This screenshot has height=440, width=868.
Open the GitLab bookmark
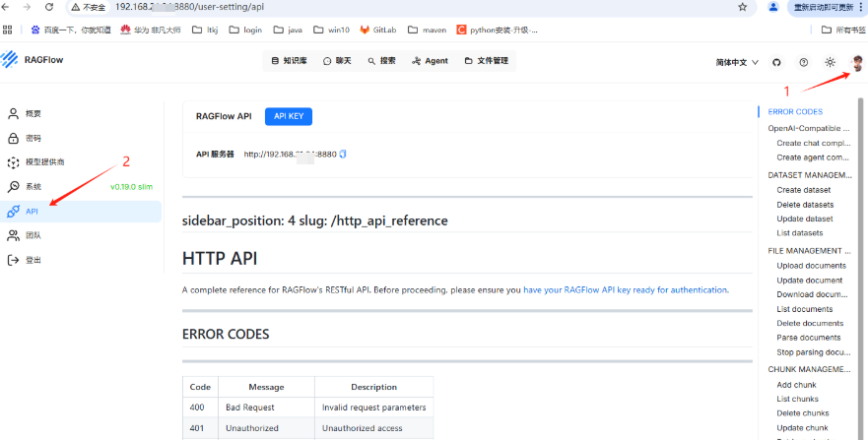pos(378,30)
